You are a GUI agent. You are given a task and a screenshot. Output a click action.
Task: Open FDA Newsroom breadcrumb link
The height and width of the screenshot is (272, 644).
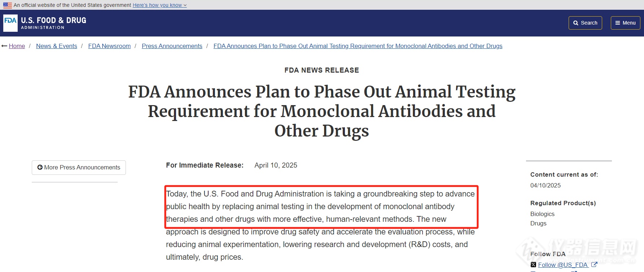pyautogui.click(x=109, y=46)
